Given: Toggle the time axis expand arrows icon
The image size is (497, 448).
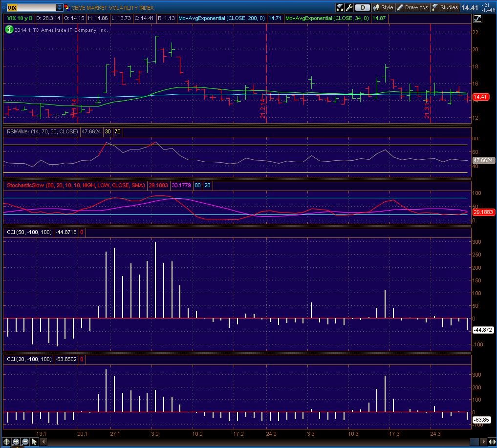Looking at the screenshot, I should click(492, 441).
